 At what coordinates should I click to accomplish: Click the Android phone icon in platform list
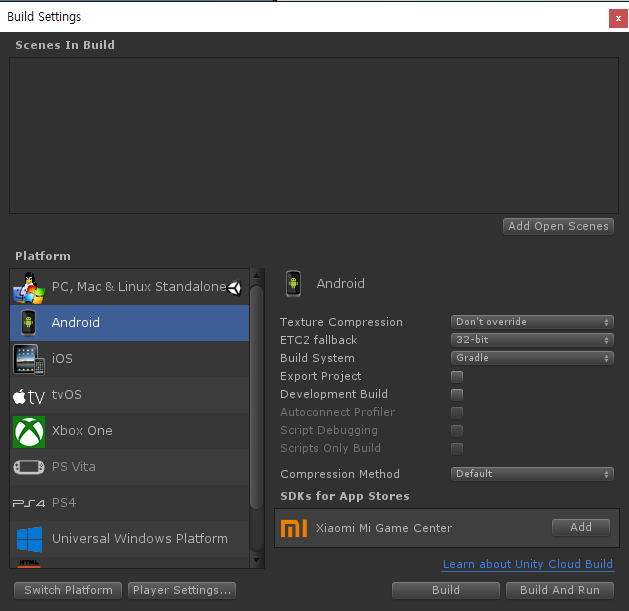click(28, 323)
